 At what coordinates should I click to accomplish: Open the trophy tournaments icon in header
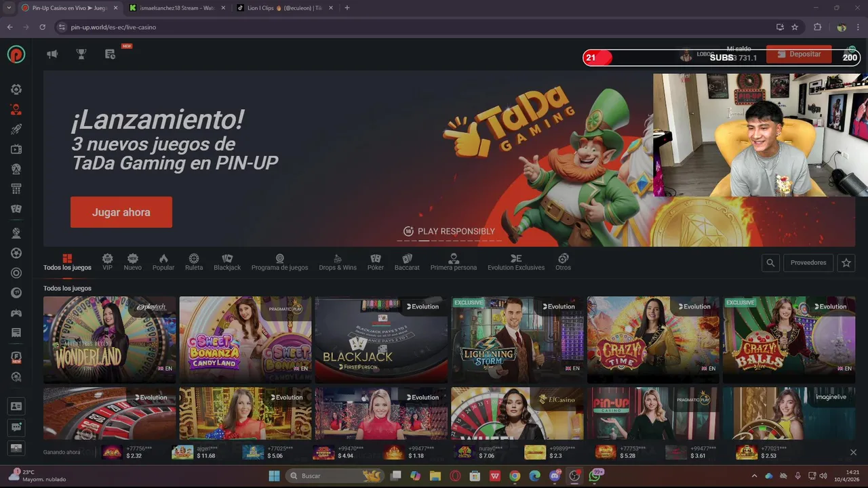[81, 54]
